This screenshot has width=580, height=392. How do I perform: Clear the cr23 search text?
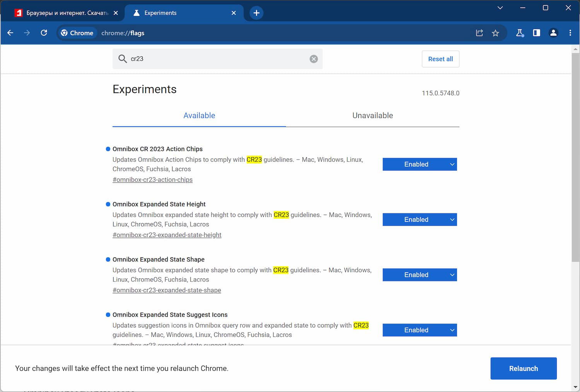click(314, 59)
